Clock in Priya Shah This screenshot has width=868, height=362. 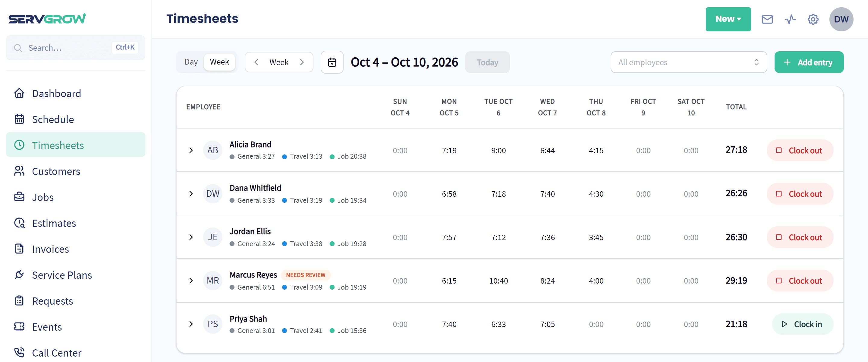coord(802,324)
